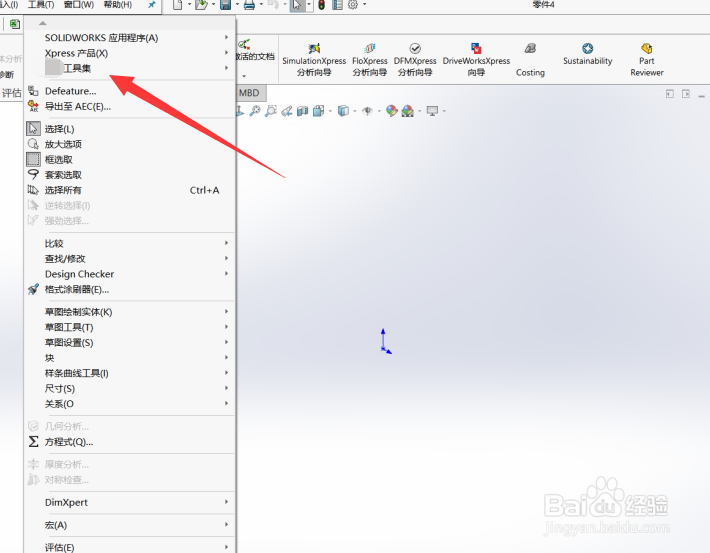Expand 草图绘制实体(K) submenu
Viewport: 710px width, 553px height.
[x=130, y=312]
